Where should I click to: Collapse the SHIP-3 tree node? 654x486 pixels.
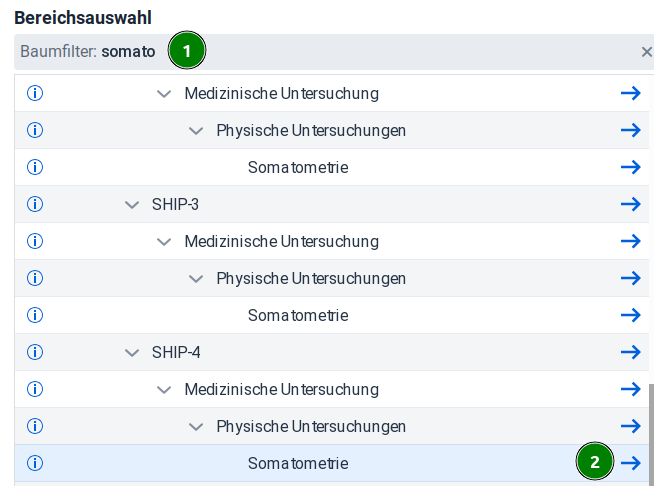[132, 205]
